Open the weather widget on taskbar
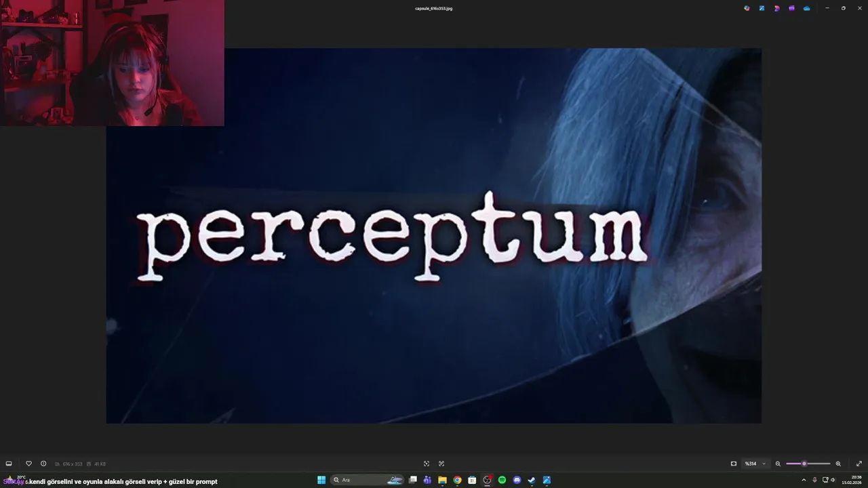The image size is (868, 488). [x=15, y=479]
